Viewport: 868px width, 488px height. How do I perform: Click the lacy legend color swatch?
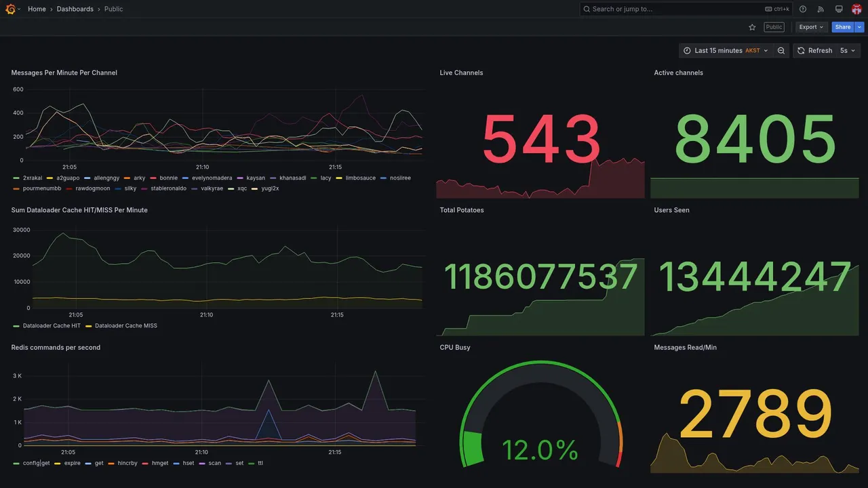point(315,178)
